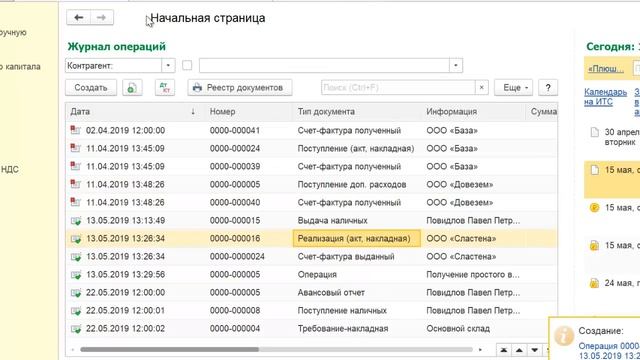Select the Реализация (акт, накладная) cell

coord(357,238)
